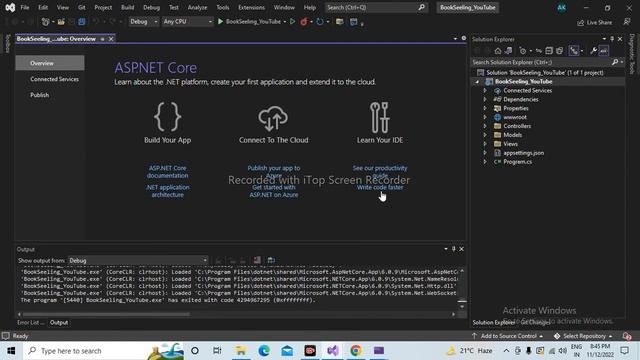Click the Hot Reload flame icon
This screenshot has width=640, height=360.
[304, 21]
